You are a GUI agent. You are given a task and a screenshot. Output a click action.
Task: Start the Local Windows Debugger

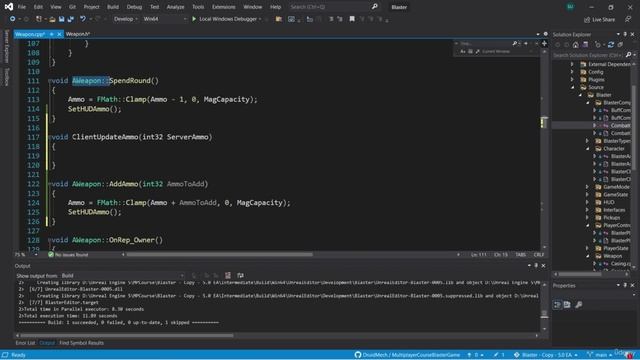click(227, 19)
